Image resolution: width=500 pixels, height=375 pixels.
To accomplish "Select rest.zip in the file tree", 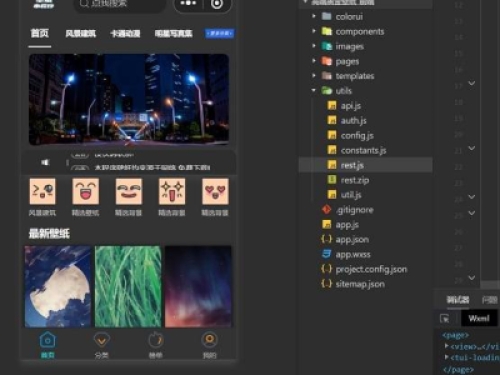I will [355, 180].
